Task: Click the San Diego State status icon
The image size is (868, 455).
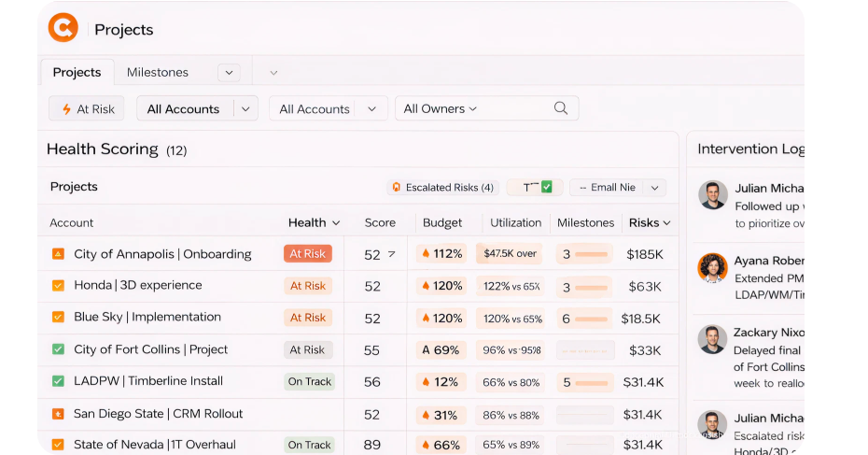Action: 58,414
